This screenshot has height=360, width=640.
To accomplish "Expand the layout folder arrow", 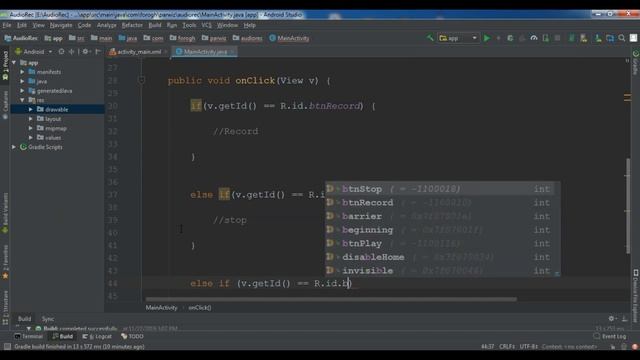I will pos(31,119).
